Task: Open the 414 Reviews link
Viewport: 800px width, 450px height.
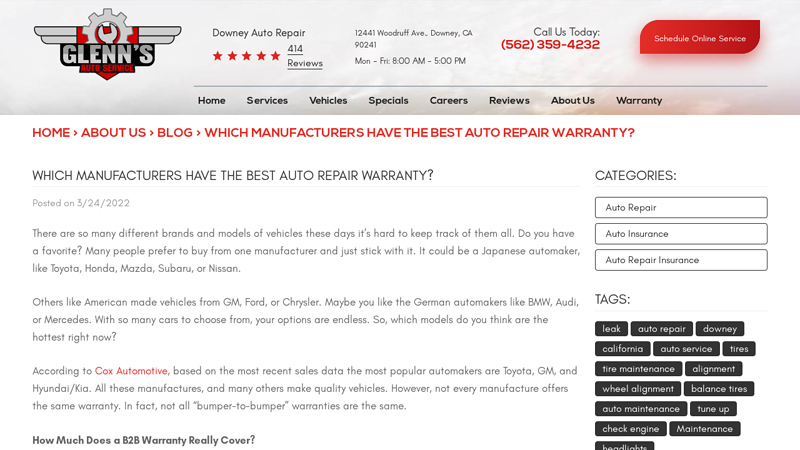Action: pos(305,56)
